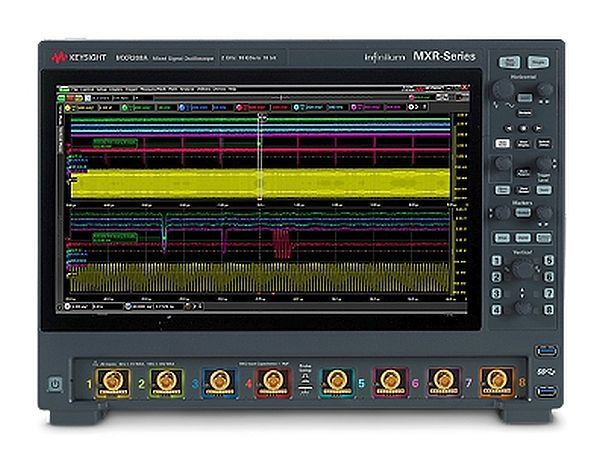
Task: Toggle channel 8 with the Vertical key 8
Action: (549, 310)
